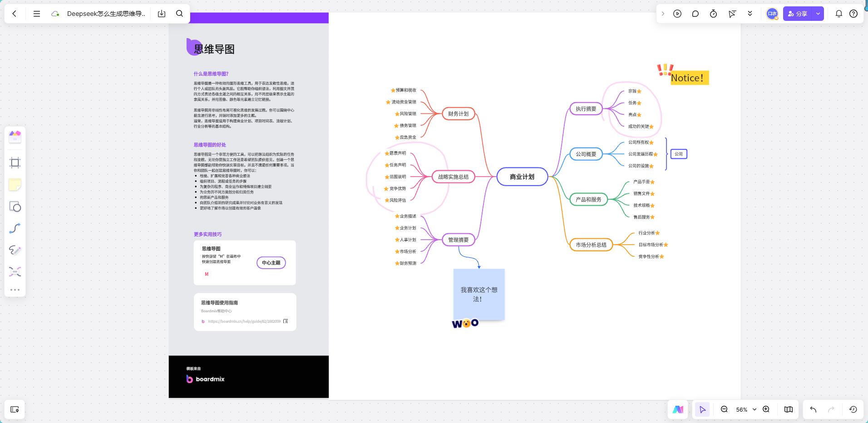
Task: Open the Templates panel at the top of toolbar
Action: pos(15,137)
